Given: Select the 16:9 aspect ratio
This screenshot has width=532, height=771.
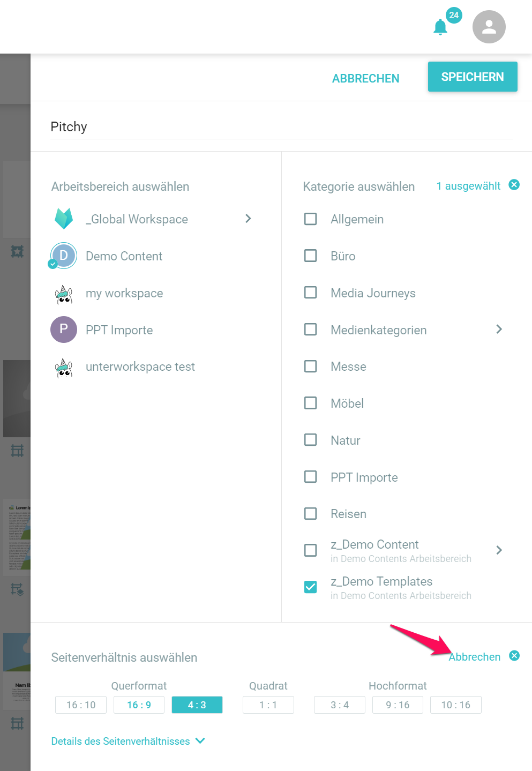Looking at the screenshot, I should [x=139, y=705].
